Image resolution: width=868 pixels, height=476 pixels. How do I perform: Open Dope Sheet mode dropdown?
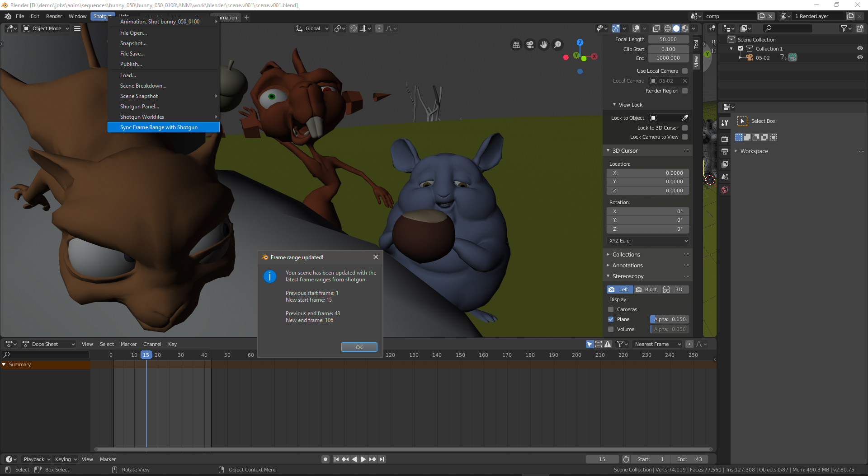48,344
